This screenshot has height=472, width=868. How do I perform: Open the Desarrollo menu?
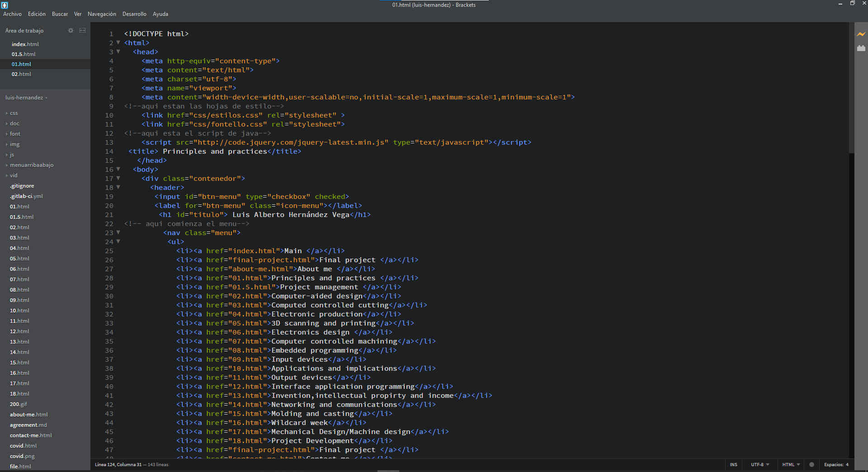point(134,14)
